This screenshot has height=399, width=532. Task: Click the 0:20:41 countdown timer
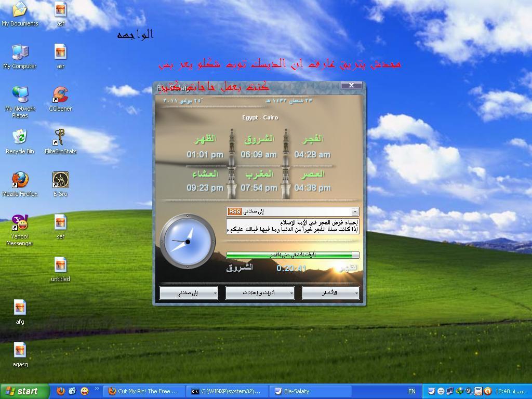[x=291, y=269]
